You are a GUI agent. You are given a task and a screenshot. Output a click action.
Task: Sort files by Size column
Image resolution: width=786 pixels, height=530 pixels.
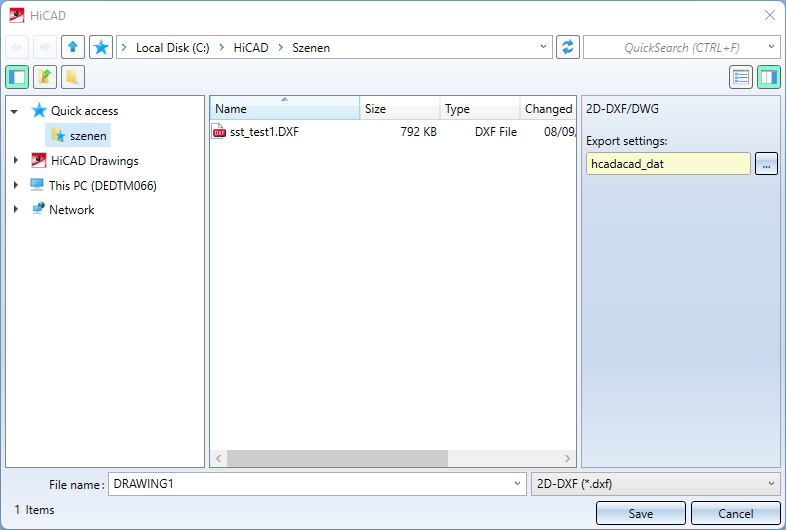pyautogui.click(x=400, y=108)
